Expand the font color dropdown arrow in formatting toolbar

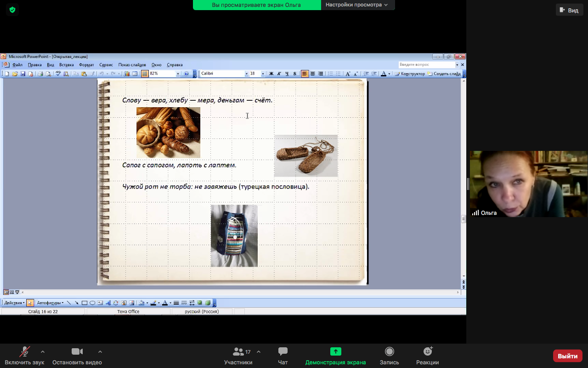coord(389,74)
